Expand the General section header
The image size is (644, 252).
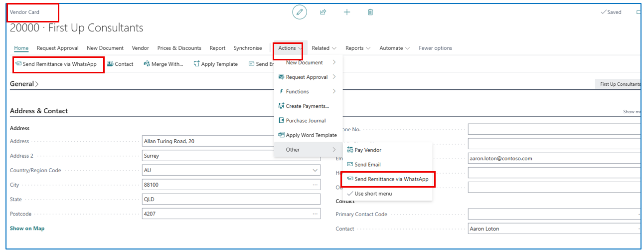[x=24, y=84]
